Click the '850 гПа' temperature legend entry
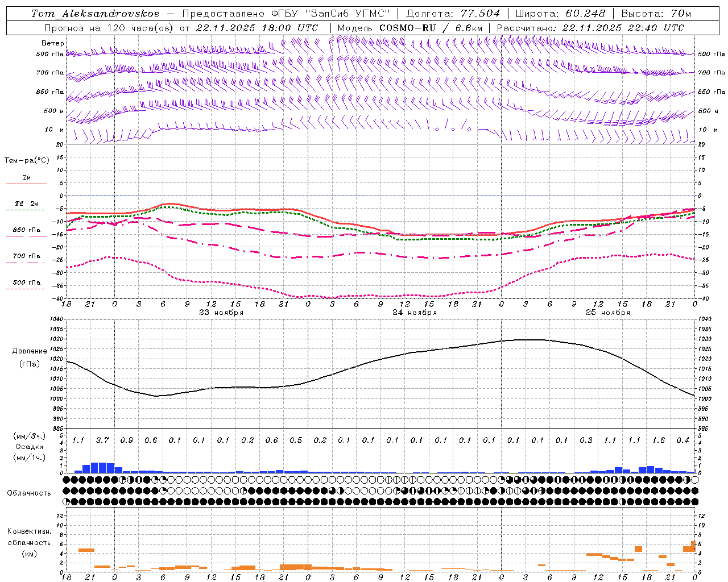The height and width of the screenshot is (582, 728). point(27,230)
